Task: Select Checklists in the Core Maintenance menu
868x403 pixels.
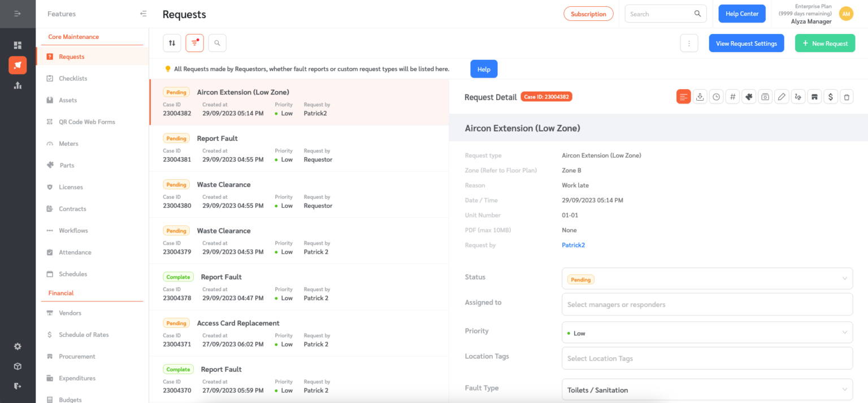Action: click(x=74, y=78)
